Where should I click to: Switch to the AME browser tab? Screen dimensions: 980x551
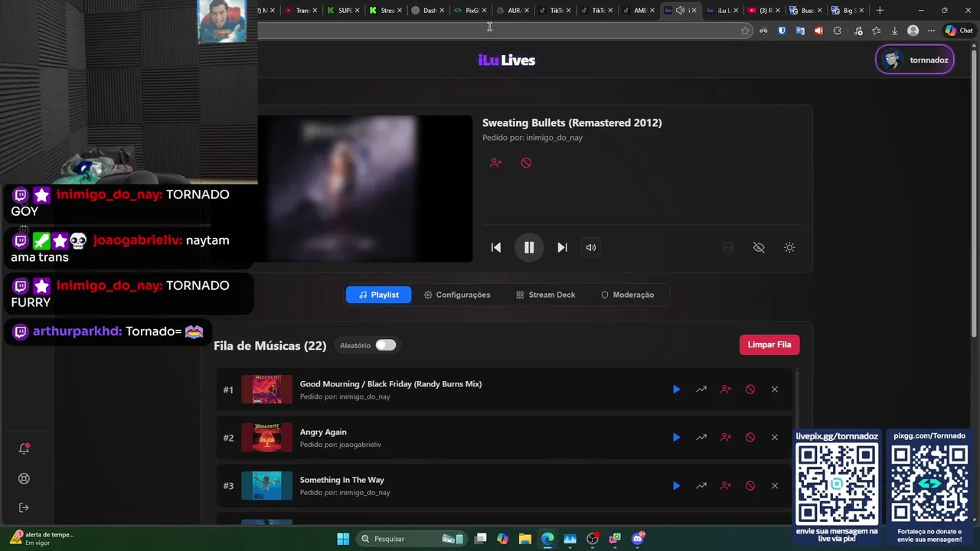coord(637,11)
